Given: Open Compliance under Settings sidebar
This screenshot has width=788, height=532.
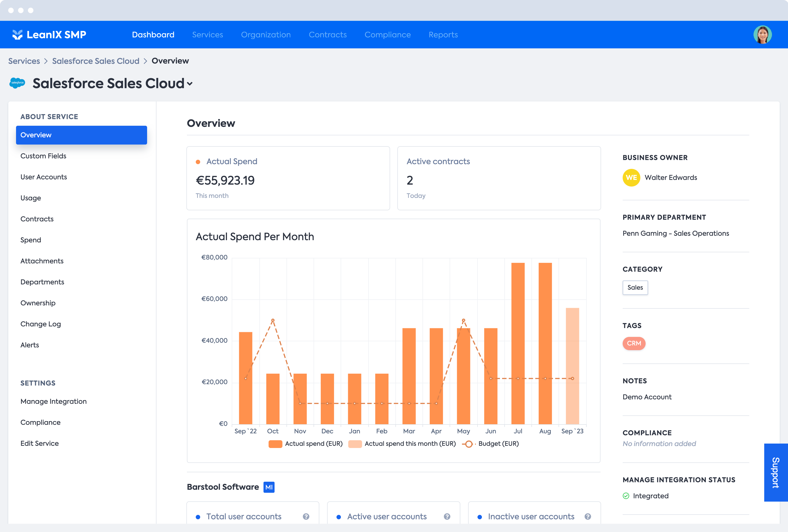Looking at the screenshot, I should [40, 422].
